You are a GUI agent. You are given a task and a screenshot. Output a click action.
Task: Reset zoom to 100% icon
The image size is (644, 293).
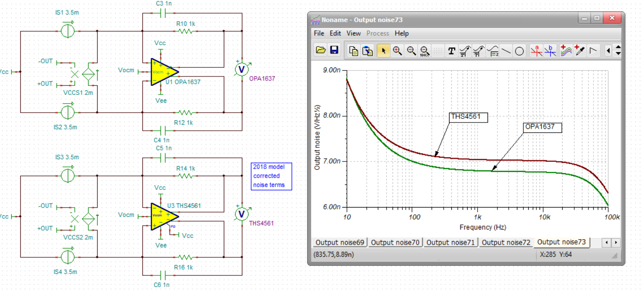point(424,51)
